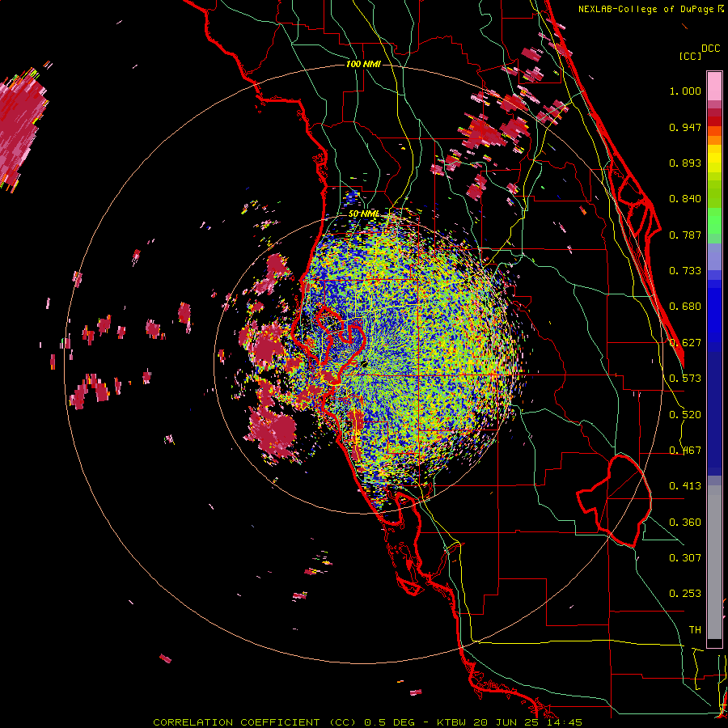The height and width of the screenshot is (728, 728).
Task: Click the 0.520 scale value
Action: 685,415
